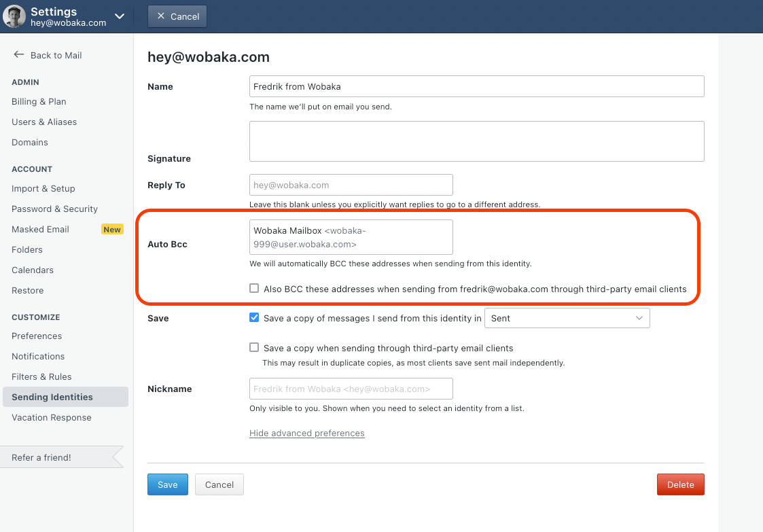Open Filters & Rules settings
Screen dimensions: 763x532
(x=41, y=376)
